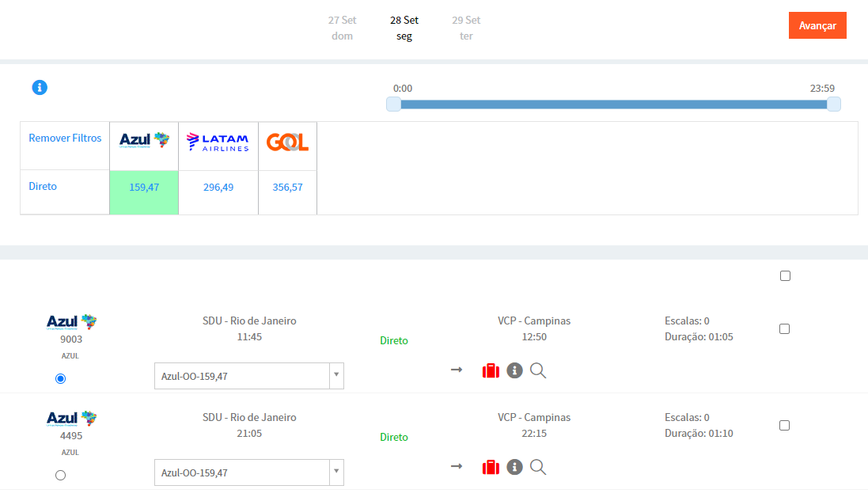This screenshot has width=868, height=497.
Task: Click the Direto filter row label
Action: click(43, 187)
